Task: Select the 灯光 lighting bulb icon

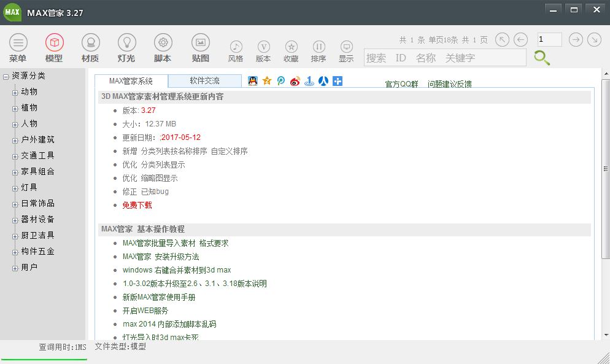Action: point(126,43)
